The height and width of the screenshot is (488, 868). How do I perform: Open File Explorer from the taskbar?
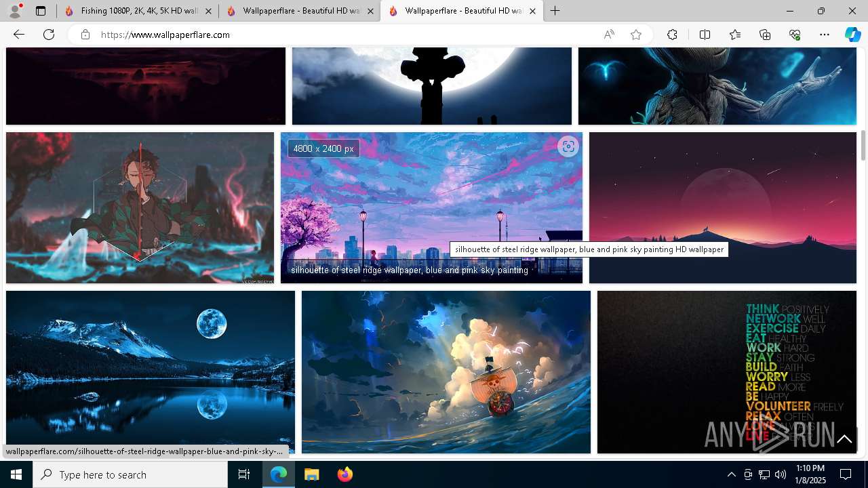(x=311, y=474)
